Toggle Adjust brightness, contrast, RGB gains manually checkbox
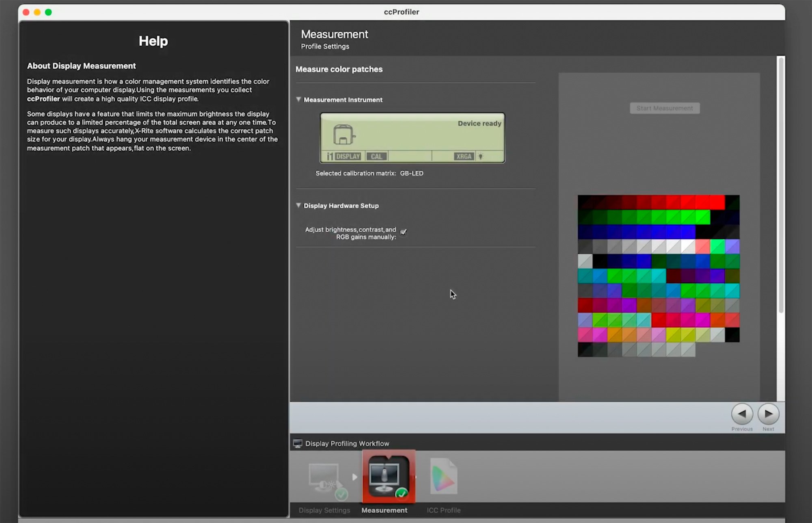 (x=403, y=232)
